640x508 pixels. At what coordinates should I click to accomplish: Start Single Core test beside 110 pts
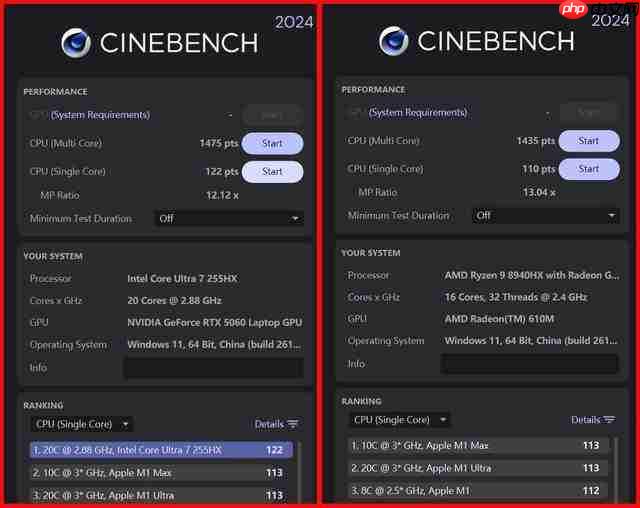[588, 169]
